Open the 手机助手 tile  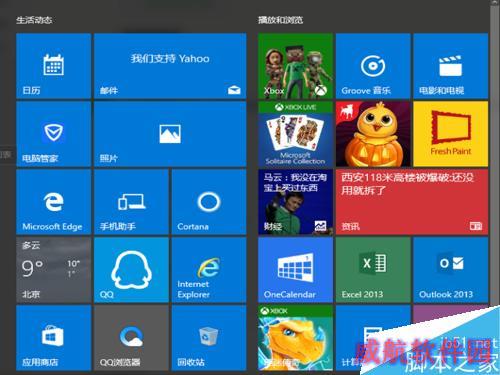coord(131,202)
